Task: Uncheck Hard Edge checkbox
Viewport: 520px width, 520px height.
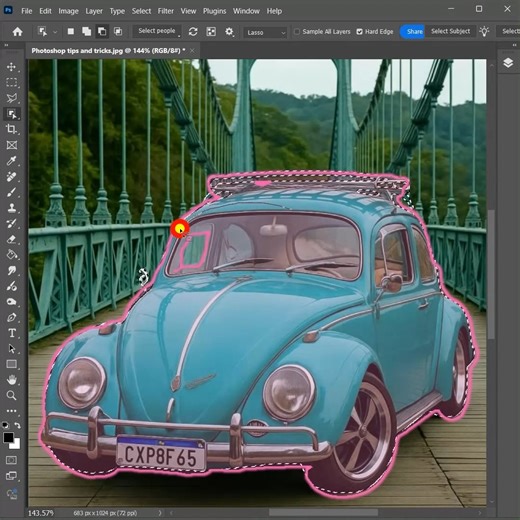Action: pos(359,32)
